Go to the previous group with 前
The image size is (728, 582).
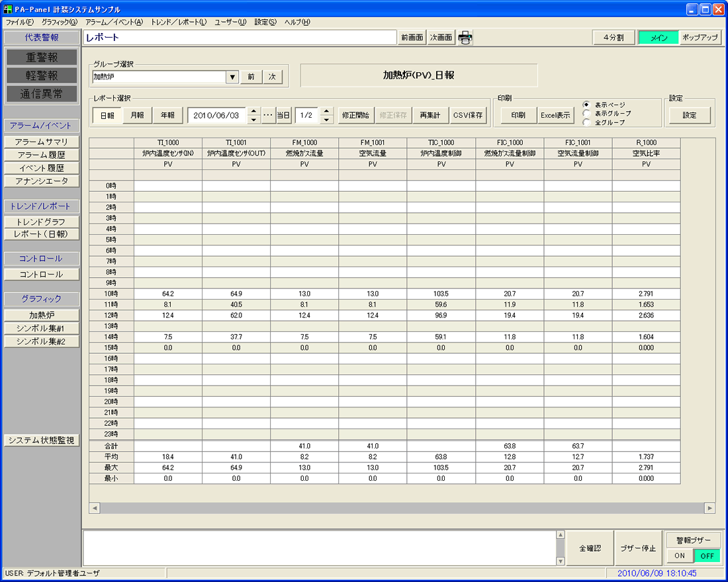(251, 77)
